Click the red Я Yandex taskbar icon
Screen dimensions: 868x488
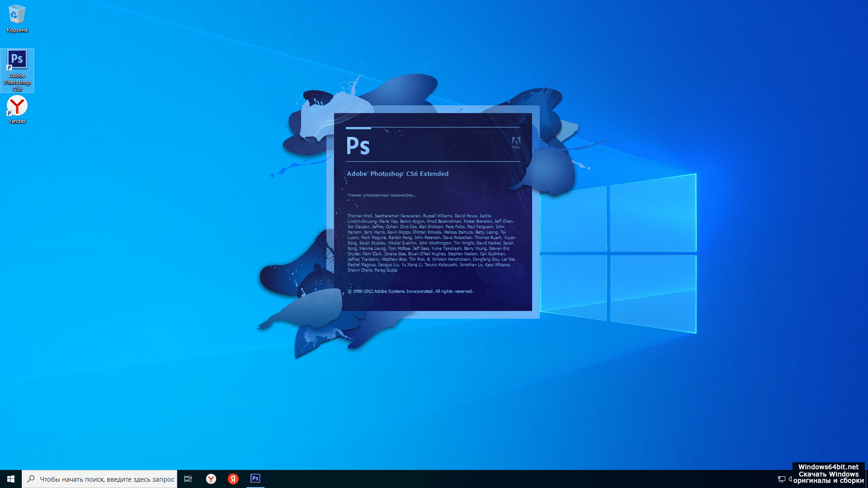[233, 479]
